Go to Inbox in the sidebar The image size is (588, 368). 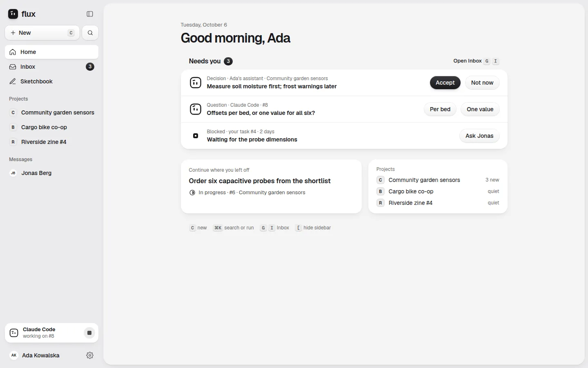pos(51,67)
